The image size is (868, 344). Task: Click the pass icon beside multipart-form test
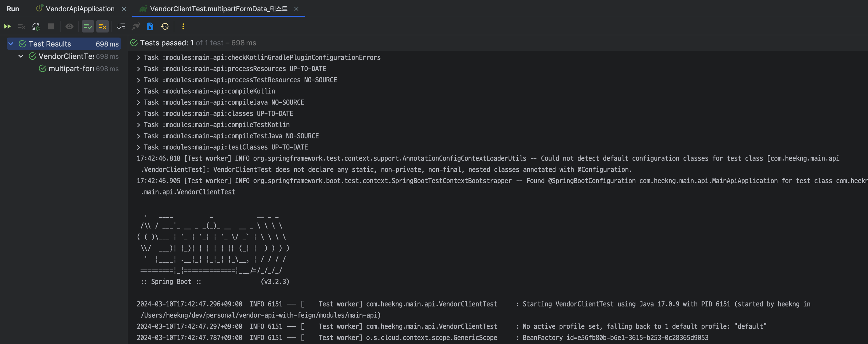click(x=43, y=69)
